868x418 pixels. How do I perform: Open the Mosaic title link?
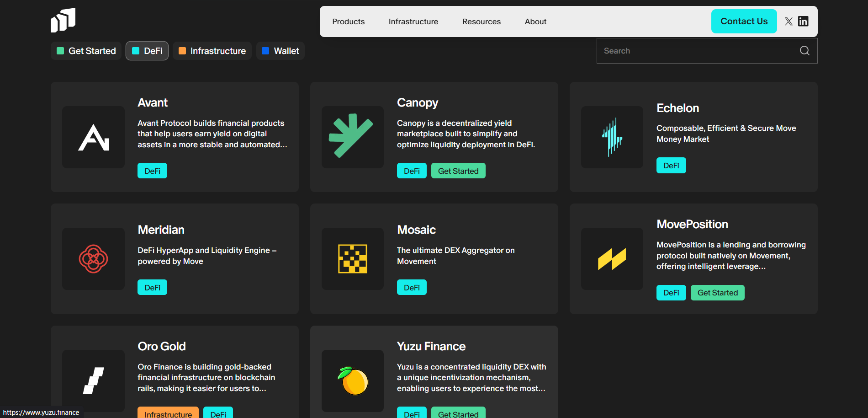416,230
